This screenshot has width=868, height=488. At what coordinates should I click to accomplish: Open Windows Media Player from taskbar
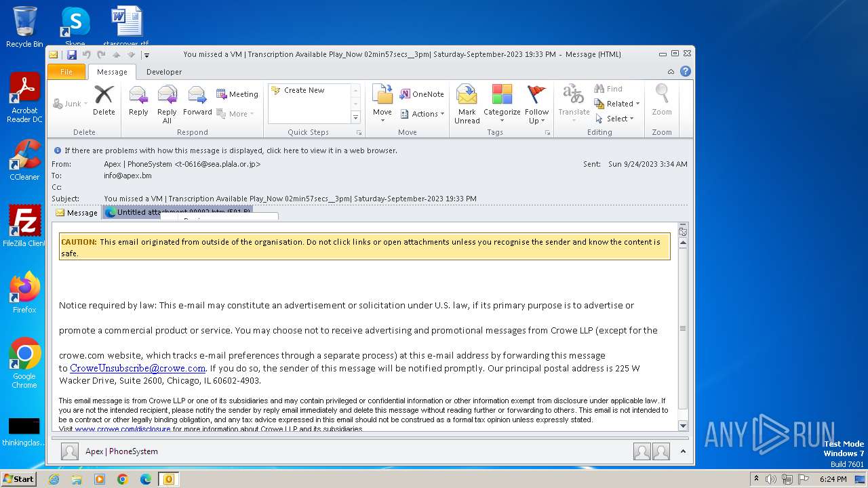(x=100, y=479)
